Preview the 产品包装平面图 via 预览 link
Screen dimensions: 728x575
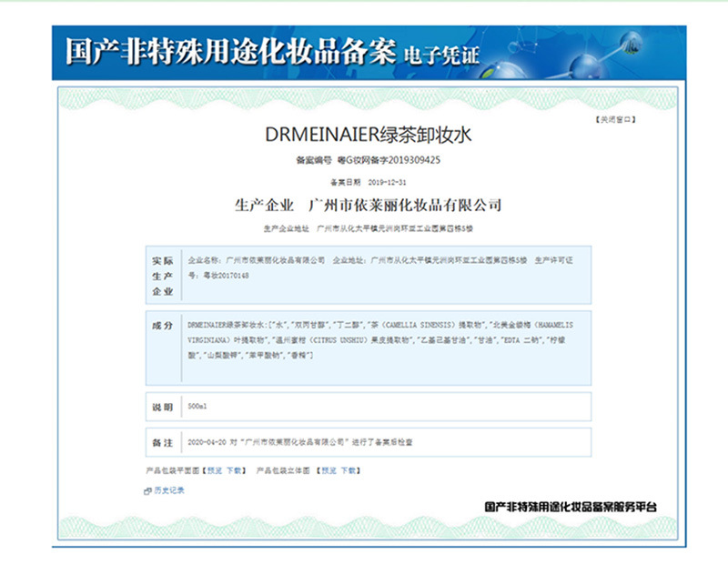[215, 470]
